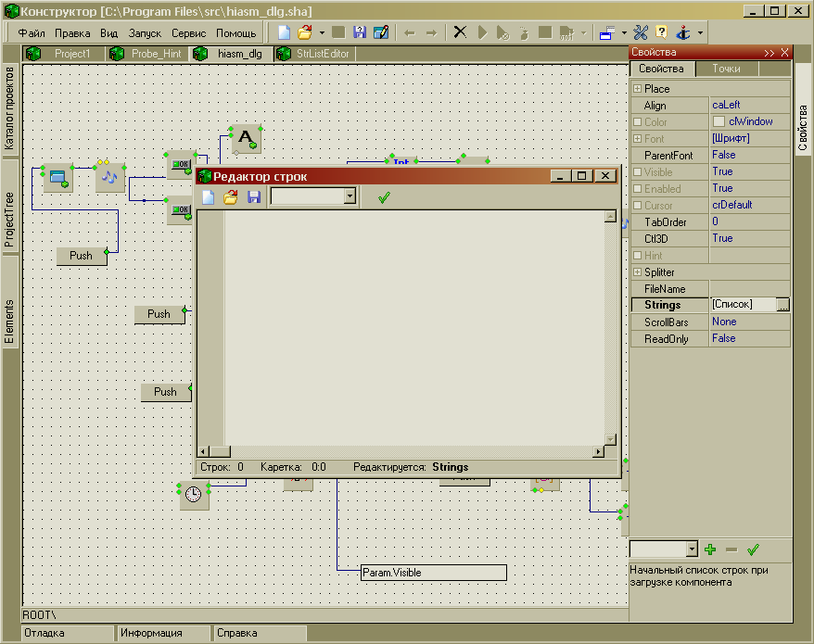Click the clock timer element on canvas

(194, 496)
